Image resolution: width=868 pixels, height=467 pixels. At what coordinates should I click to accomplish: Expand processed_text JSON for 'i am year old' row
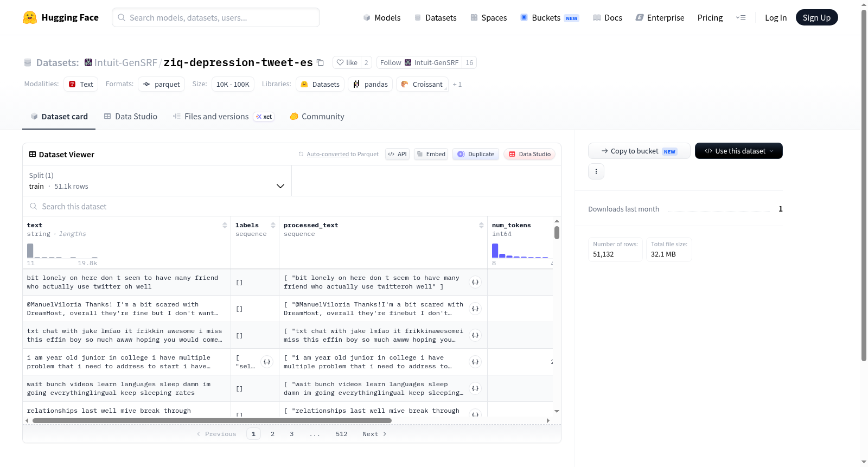point(475,362)
